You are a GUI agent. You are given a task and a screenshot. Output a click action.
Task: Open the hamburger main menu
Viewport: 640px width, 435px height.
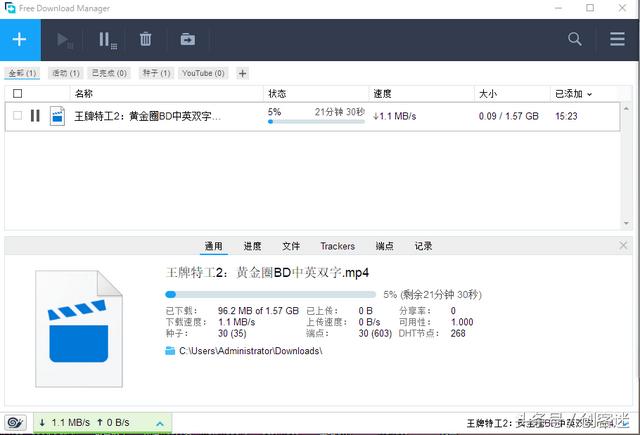coord(617,39)
